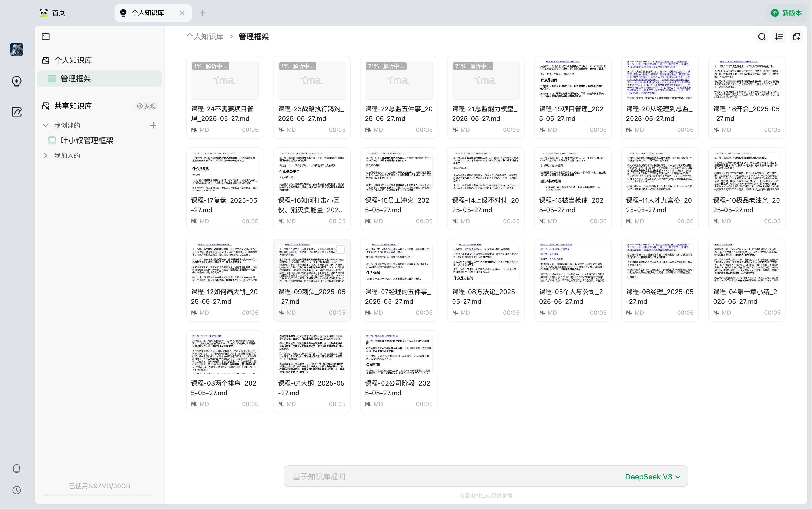The width and height of the screenshot is (812, 509).
Task: Expand the 我加入的 section
Action: coord(46,155)
